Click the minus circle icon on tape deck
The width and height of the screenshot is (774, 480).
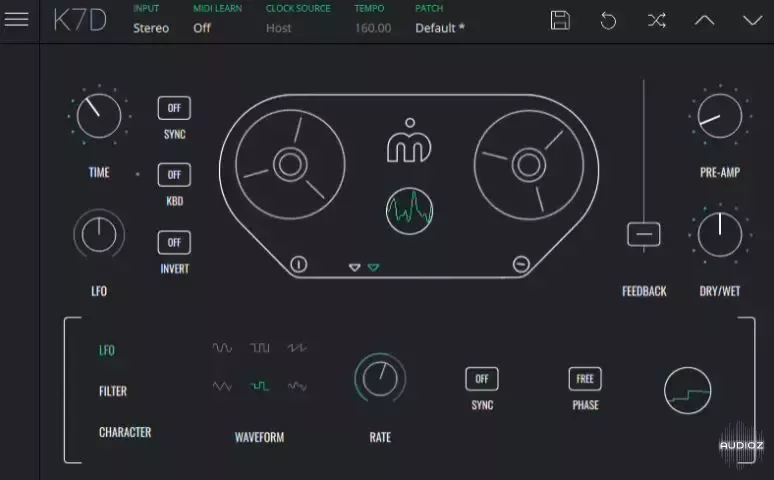click(521, 264)
